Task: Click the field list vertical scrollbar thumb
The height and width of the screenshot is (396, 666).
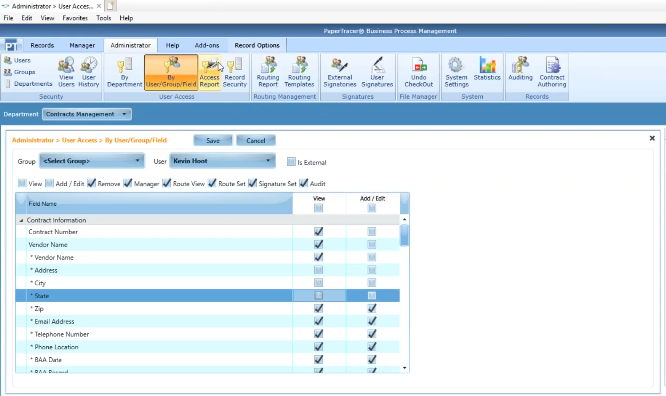Action: coord(404,235)
